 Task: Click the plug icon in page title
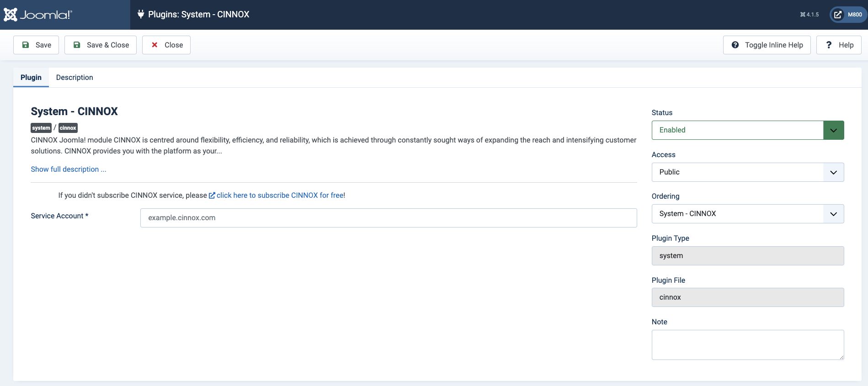(x=141, y=14)
